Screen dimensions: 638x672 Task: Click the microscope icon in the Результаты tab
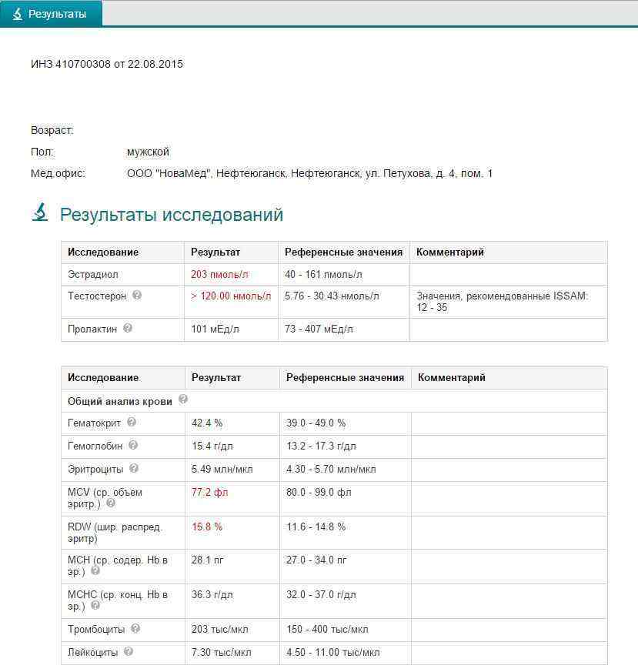pyautogui.click(x=18, y=14)
